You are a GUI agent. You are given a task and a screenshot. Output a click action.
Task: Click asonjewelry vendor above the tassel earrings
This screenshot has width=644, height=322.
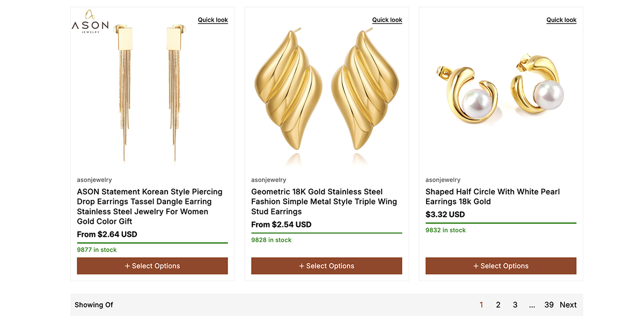click(94, 180)
